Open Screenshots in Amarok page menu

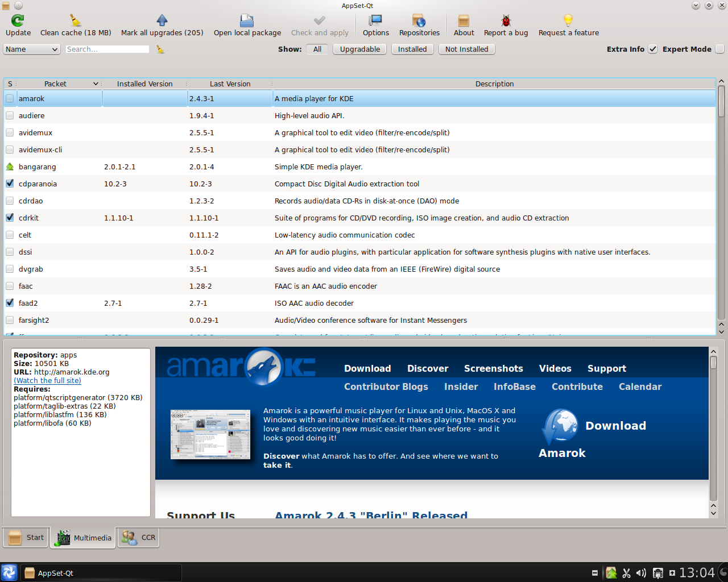(x=493, y=368)
